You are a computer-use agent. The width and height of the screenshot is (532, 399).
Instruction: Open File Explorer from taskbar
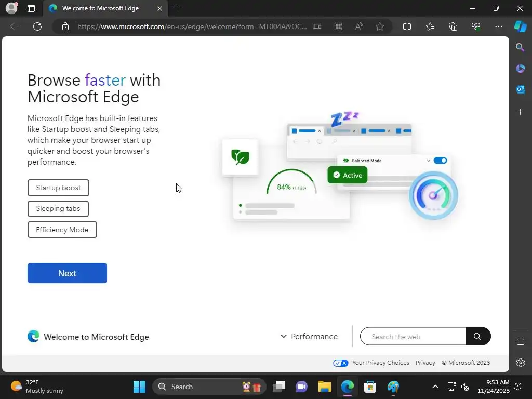[324, 387]
